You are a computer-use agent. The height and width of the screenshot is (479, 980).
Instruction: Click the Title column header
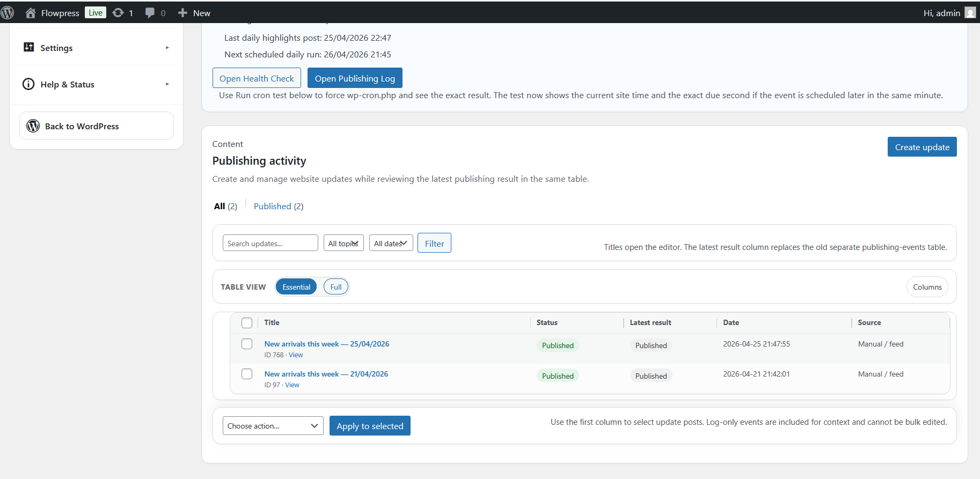pyautogui.click(x=272, y=322)
